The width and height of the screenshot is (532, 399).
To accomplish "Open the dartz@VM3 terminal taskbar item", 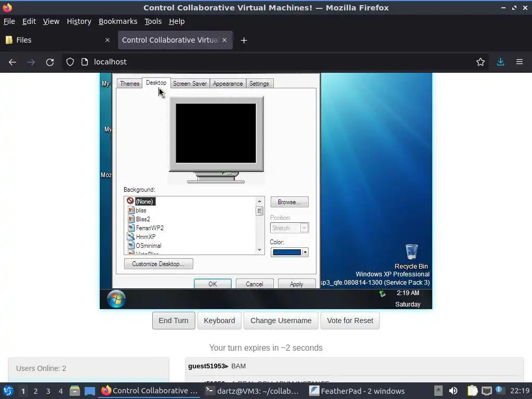I will pos(253,391).
